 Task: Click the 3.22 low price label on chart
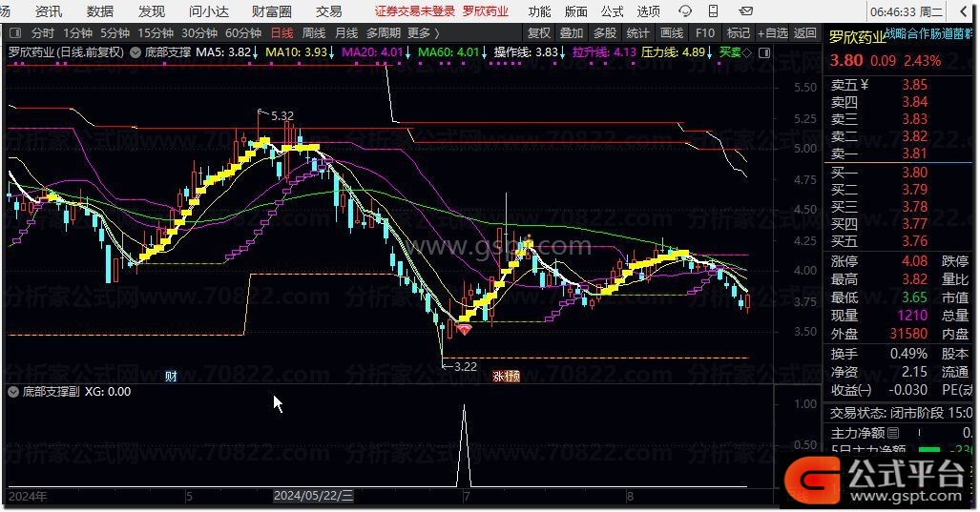coord(466,367)
